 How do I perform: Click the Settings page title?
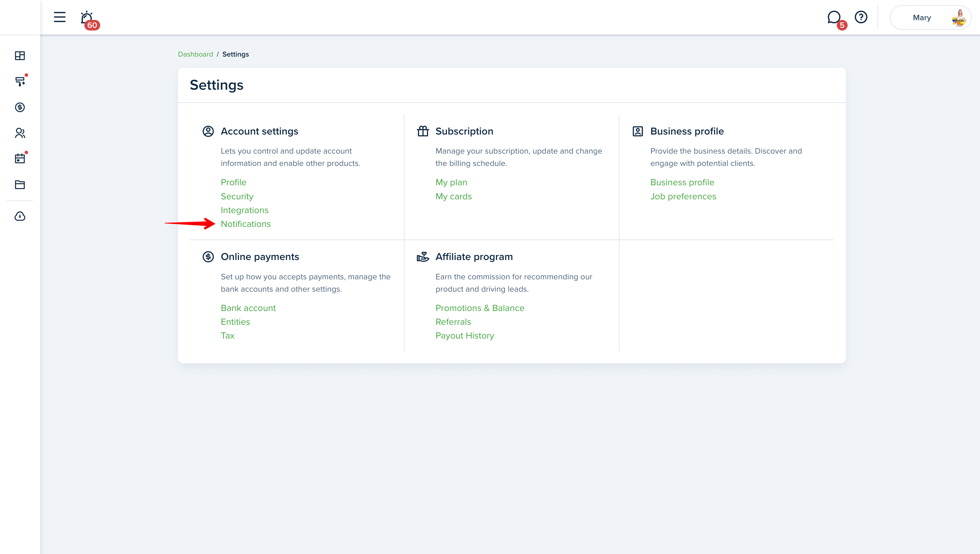click(216, 85)
